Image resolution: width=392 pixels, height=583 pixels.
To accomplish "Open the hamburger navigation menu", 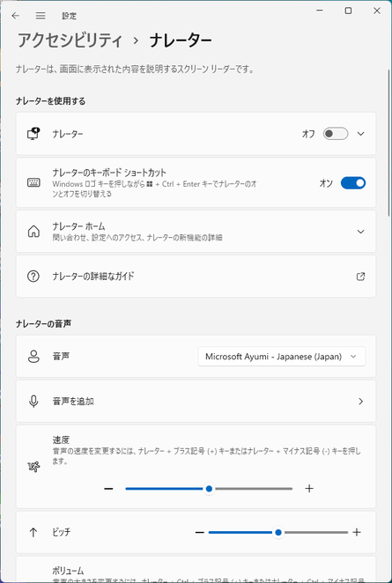I will 41,16.
